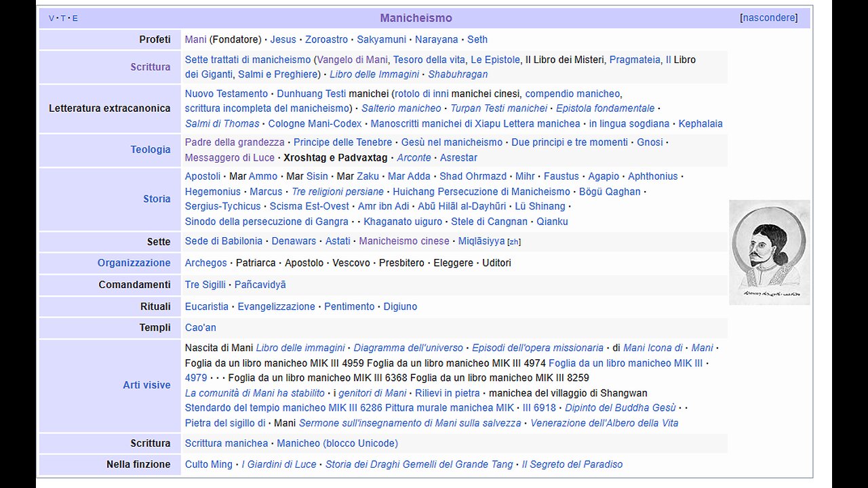Open the Sakyamuni link

(381, 39)
